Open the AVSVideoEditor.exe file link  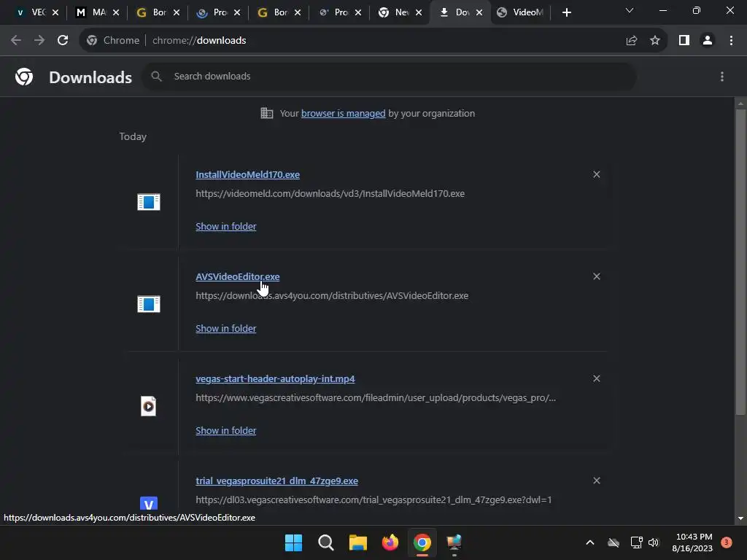click(238, 276)
